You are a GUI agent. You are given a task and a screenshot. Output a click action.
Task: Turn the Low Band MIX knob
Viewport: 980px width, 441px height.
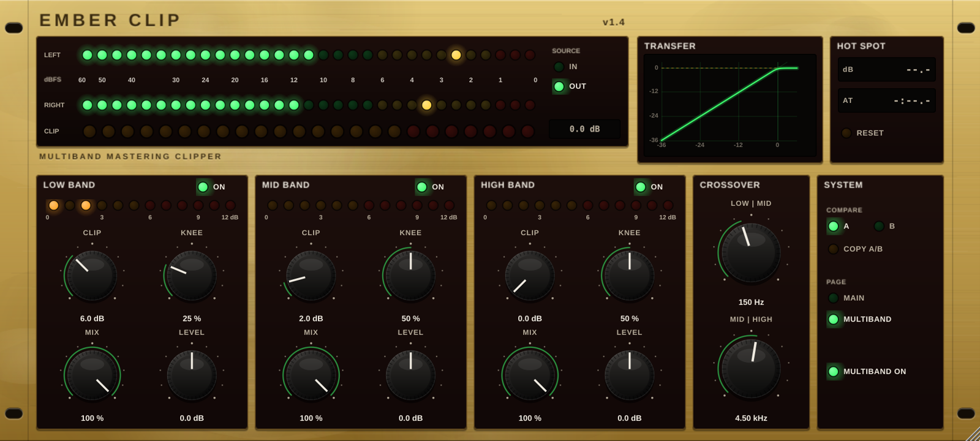tap(92, 375)
